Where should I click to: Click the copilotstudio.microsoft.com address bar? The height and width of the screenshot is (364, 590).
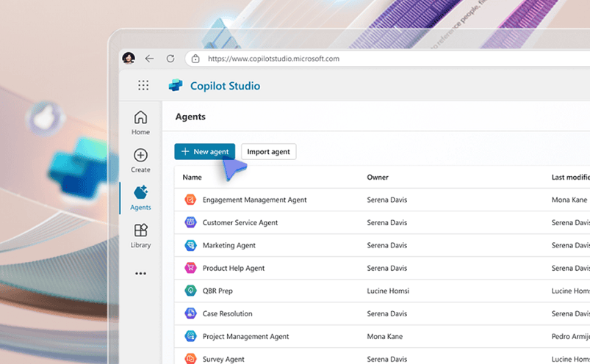click(x=387, y=59)
